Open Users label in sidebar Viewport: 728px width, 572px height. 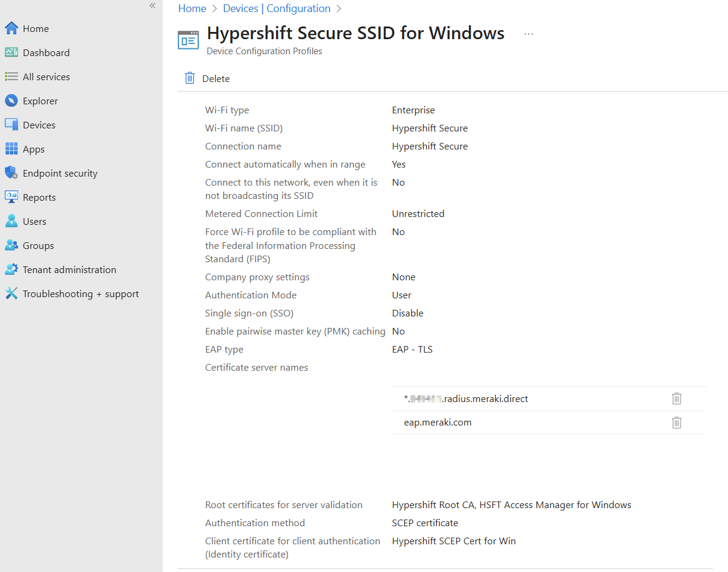[34, 221]
